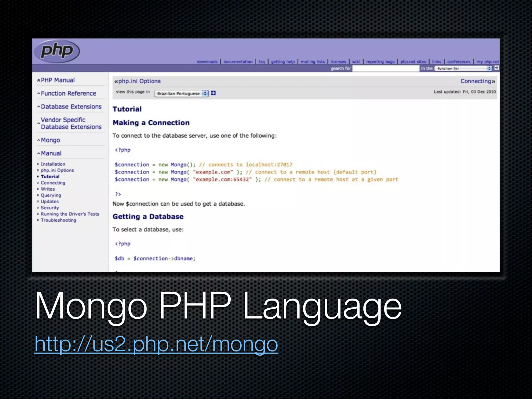The image size is (532, 399).
Task: Open the my php.net menu link
Action: [488, 62]
